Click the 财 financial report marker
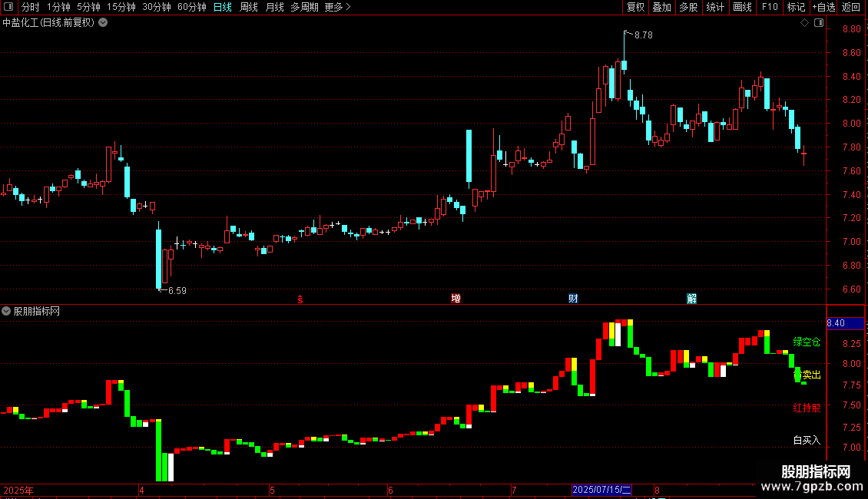This screenshot has width=868, height=499. click(573, 299)
